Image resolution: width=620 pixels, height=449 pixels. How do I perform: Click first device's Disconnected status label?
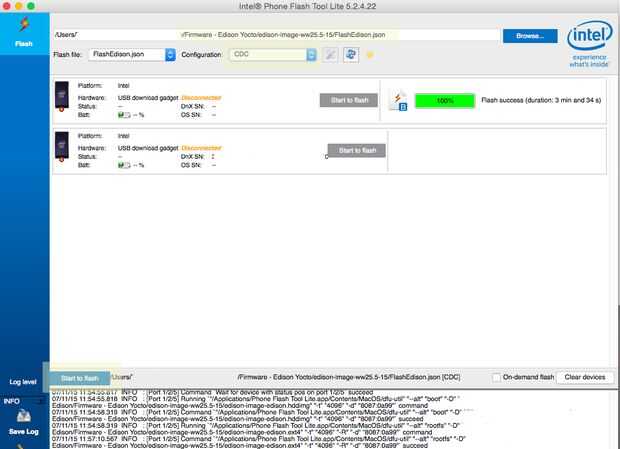[x=201, y=98]
